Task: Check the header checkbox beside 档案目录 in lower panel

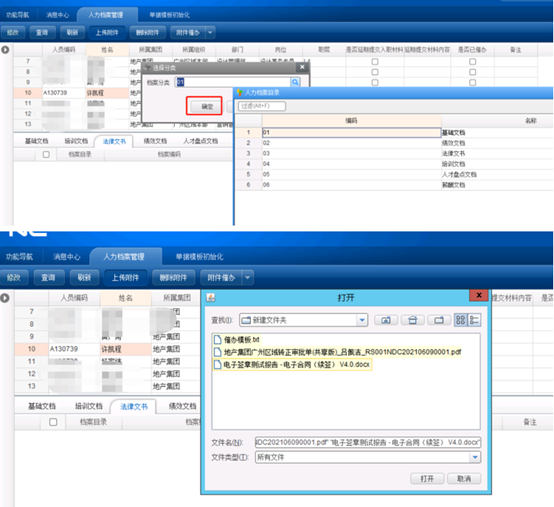Action: coord(53,422)
